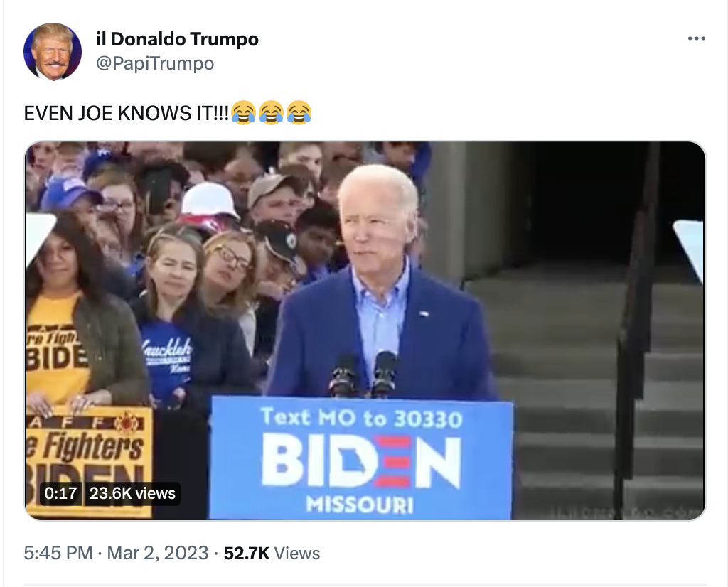
Task: Click the last laughing-crying emoji in tweet
Action: click(x=299, y=112)
